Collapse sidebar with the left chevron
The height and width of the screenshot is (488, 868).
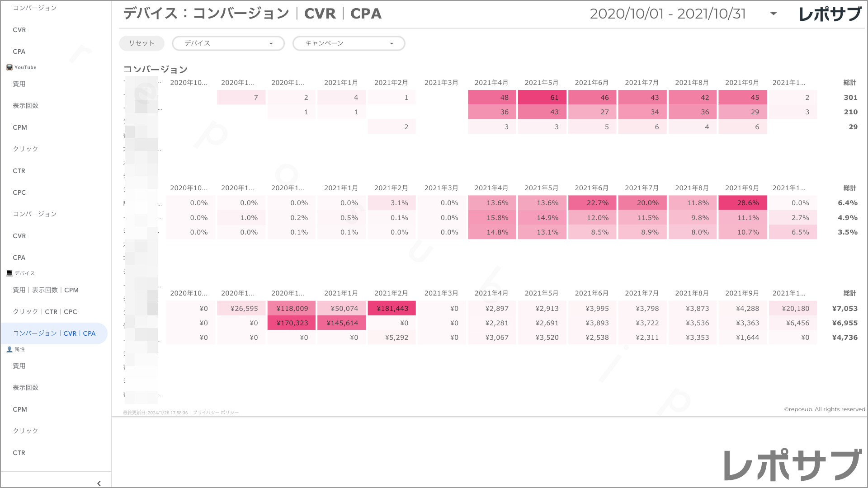[x=99, y=483]
